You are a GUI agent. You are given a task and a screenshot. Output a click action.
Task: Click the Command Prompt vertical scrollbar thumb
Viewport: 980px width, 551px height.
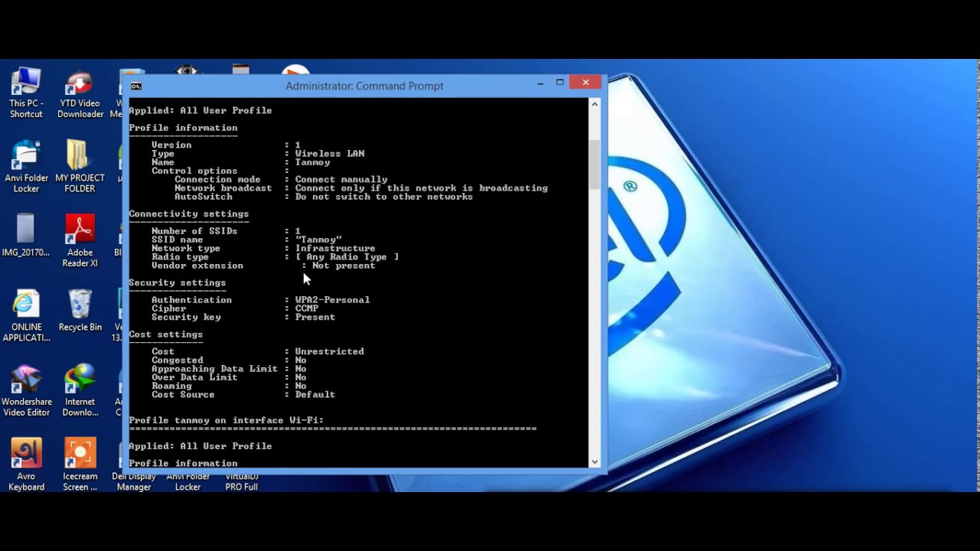point(594,165)
